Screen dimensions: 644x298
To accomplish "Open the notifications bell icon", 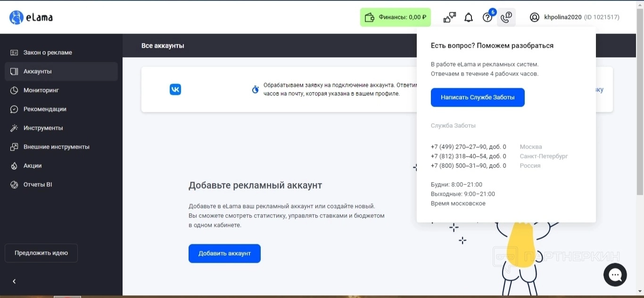I will tap(469, 17).
